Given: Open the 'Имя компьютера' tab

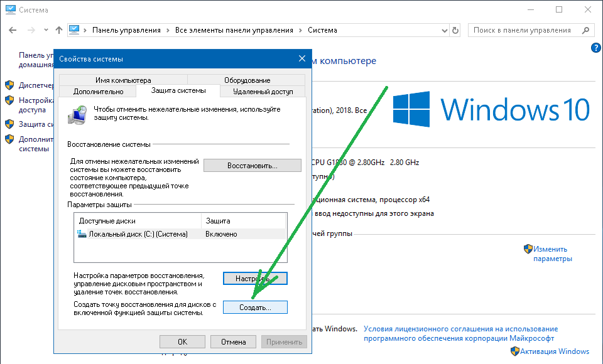Looking at the screenshot, I should point(123,80).
